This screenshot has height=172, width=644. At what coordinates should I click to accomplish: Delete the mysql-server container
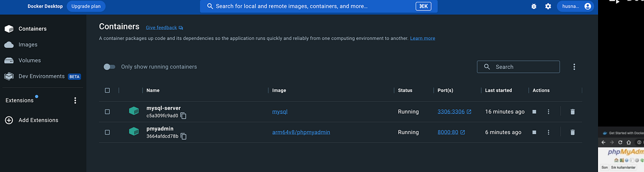point(572,112)
